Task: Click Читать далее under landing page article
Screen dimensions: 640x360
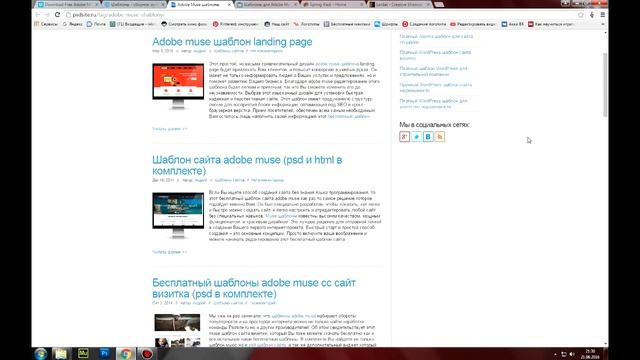Action: [169, 129]
